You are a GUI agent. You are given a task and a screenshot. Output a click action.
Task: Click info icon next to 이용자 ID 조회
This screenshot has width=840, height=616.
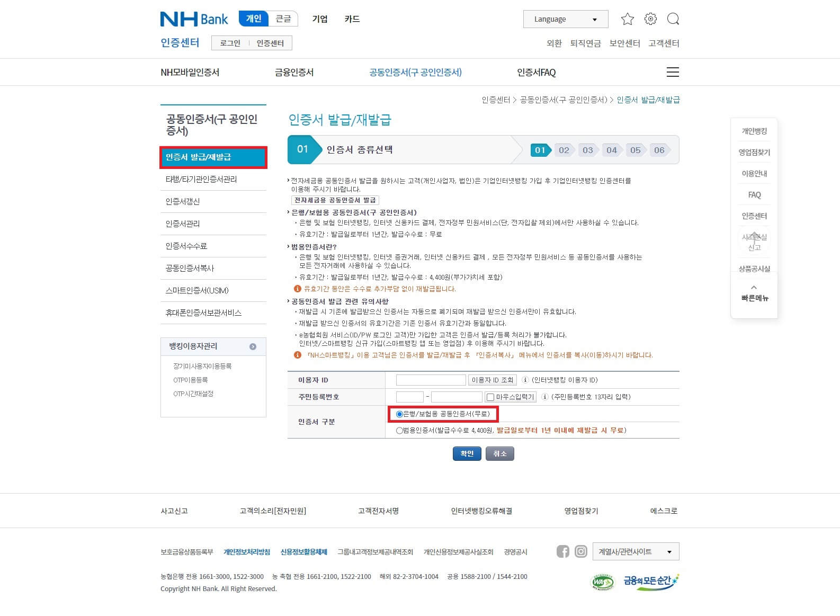pos(525,380)
